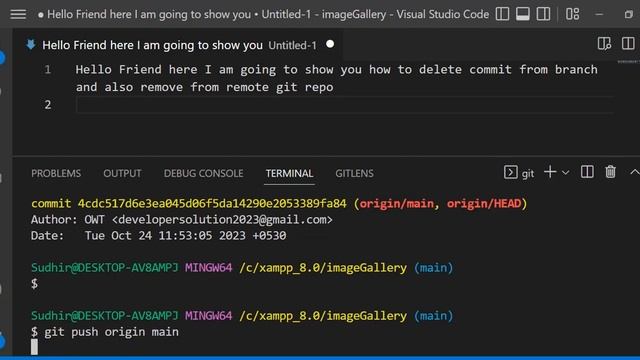Click the unsaved dot on Untitled-1 tab
The height and width of the screenshot is (360, 640).
pyautogui.click(x=330, y=44)
